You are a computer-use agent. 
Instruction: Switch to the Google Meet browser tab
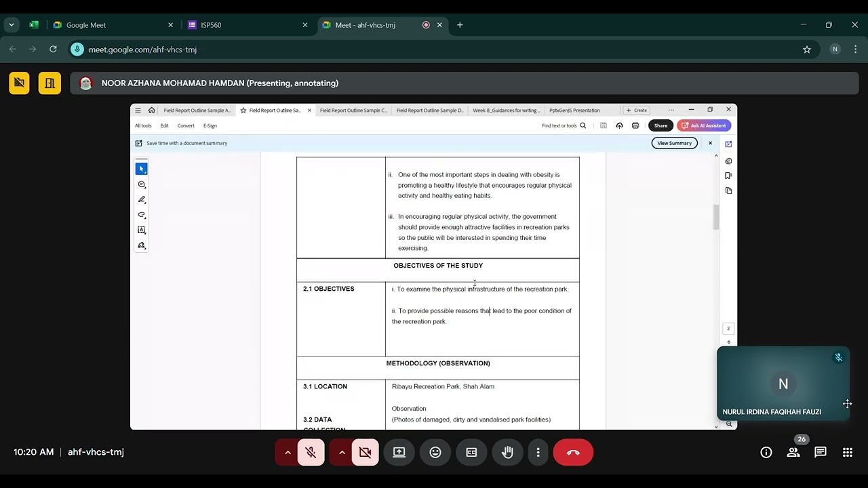coord(112,25)
